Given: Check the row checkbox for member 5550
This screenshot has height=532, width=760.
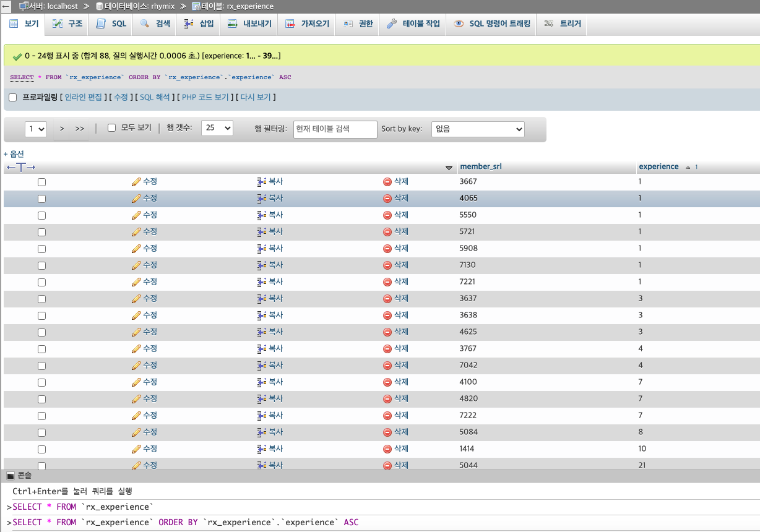Looking at the screenshot, I should click(42, 215).
